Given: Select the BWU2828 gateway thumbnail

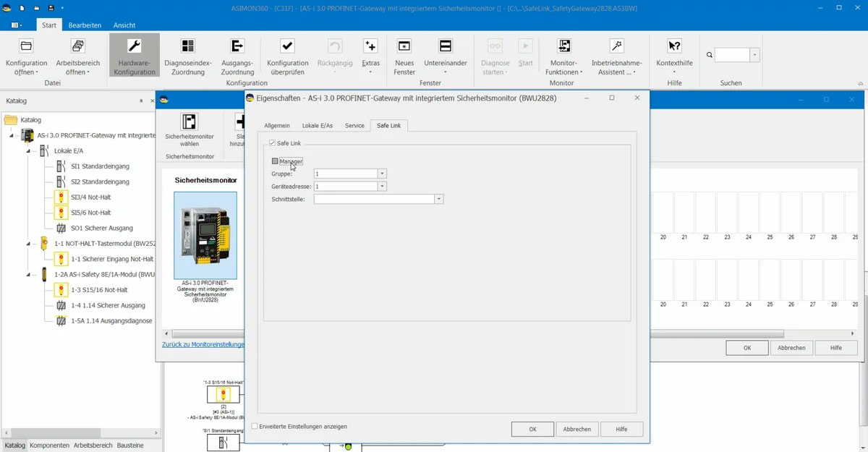Looking at the screenshot, I should pyautogui.click(x=205, y=235).
